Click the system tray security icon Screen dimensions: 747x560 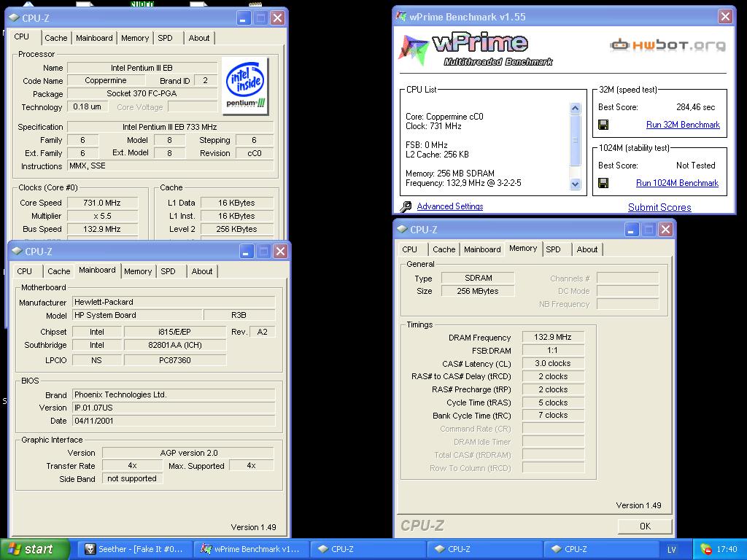(705, 549)
